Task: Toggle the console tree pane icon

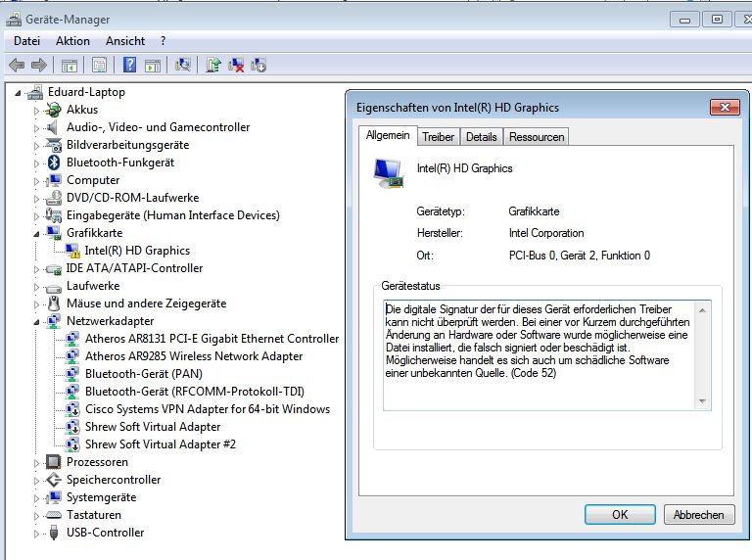Action: [70, 66]
